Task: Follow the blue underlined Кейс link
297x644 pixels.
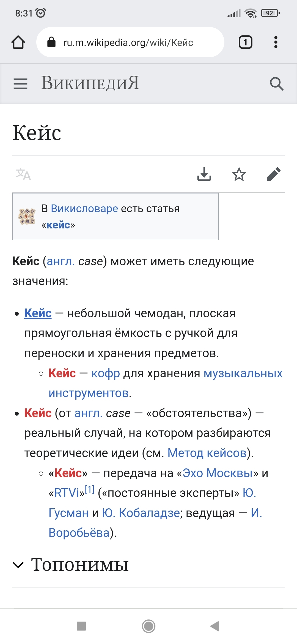Action: click(38, 313)
